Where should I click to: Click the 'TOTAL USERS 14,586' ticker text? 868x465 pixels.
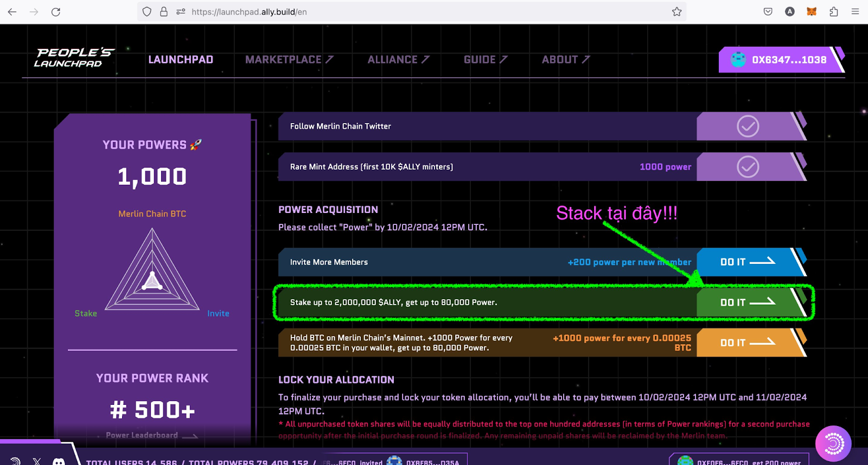point(132,462)
